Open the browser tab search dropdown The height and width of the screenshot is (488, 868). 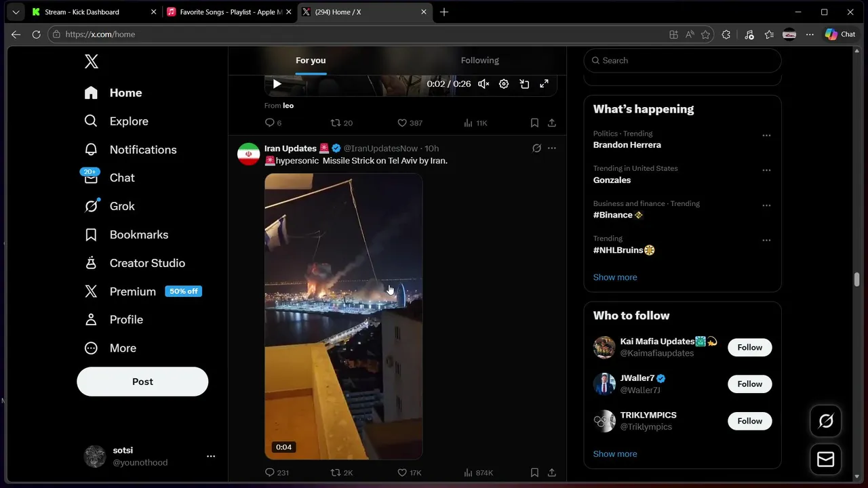point(16,12)
